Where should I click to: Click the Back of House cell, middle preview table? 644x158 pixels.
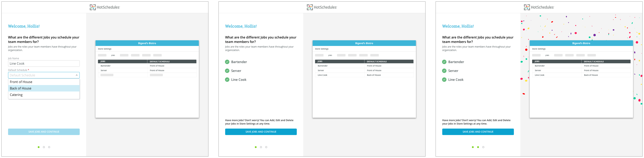[x=389, y=75]
